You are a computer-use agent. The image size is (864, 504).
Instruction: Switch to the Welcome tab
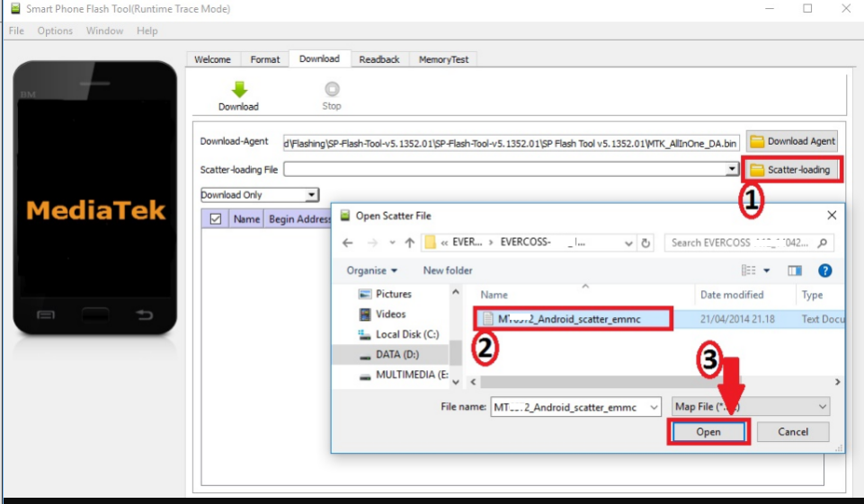coord(212,59)
